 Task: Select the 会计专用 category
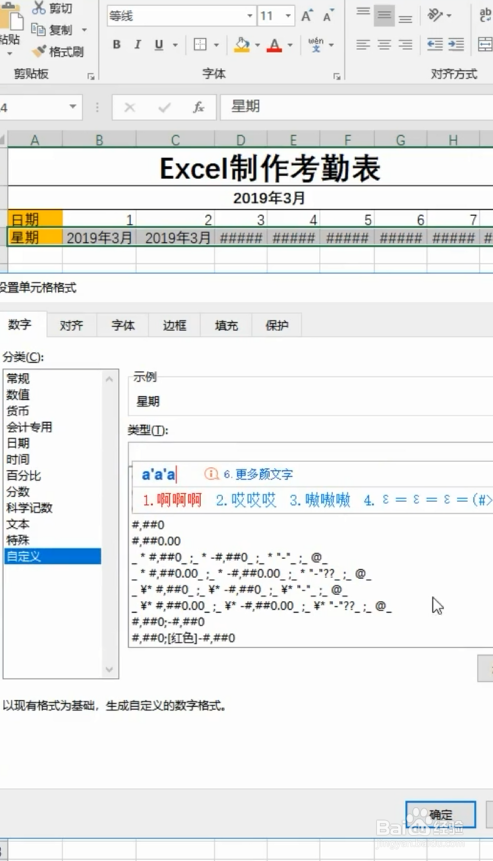(52, 427)
